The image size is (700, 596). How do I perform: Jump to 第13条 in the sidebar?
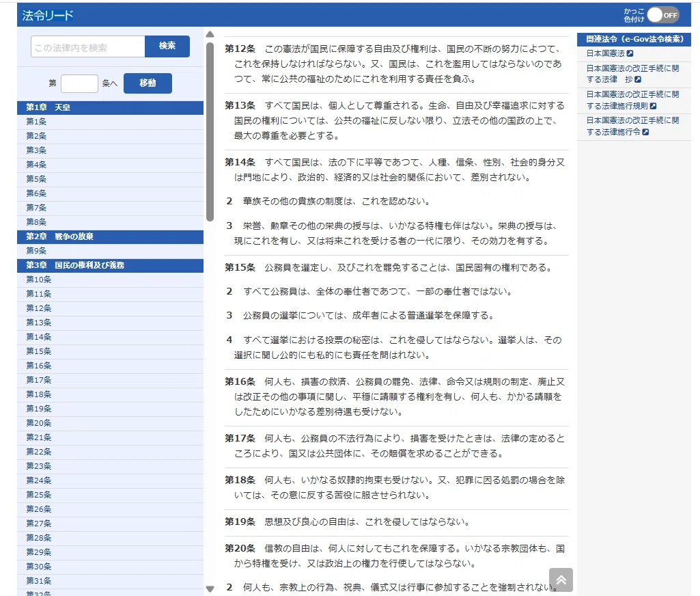110,322
